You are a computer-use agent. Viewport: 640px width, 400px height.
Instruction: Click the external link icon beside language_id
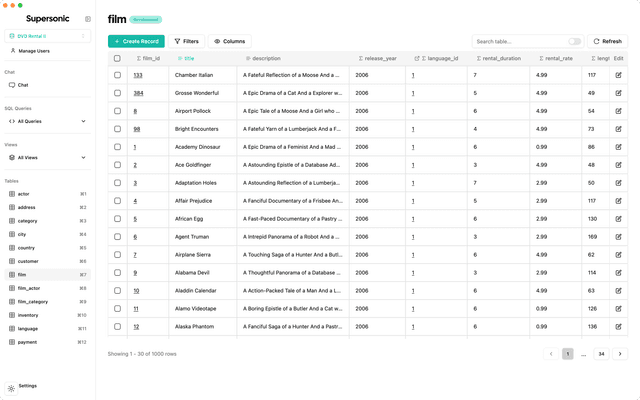pyautogui.click(x=417, y=59)
